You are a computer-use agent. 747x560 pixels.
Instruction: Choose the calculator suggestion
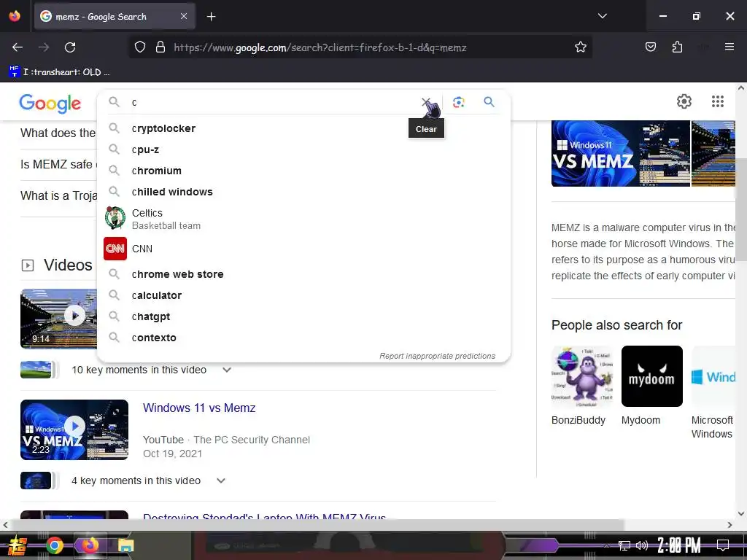(x=303, y=295)
